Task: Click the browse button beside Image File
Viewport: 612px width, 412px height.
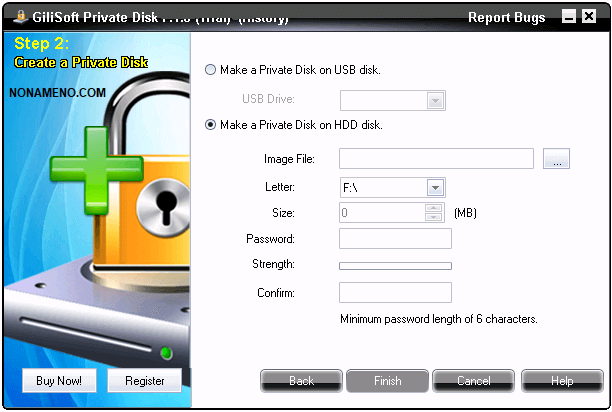Action: [x=556, y=159]
